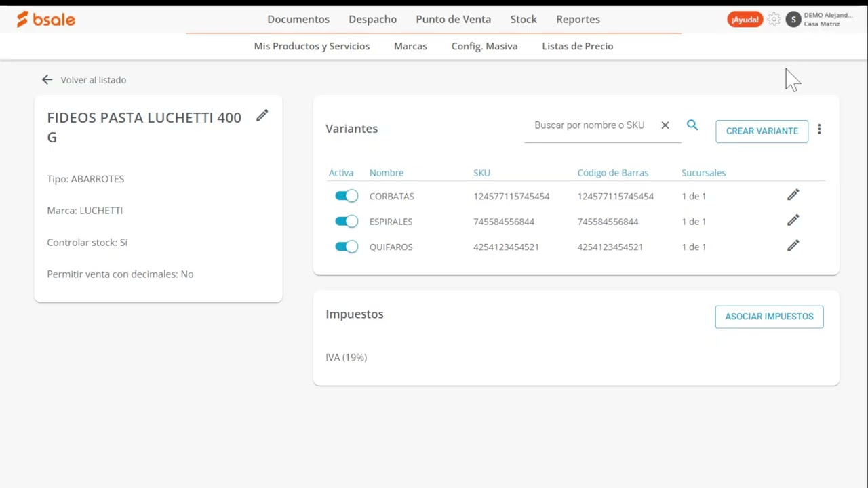Toggle the CORBATAS variant active switch
Viewport: 868px width, 488px height.
(347, 196)
